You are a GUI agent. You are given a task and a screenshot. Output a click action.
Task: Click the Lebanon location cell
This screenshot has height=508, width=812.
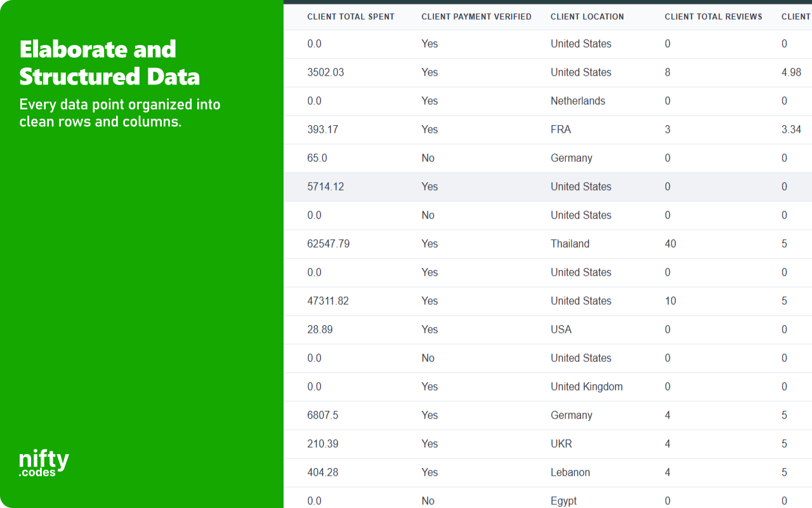click(x=570, y=472)
